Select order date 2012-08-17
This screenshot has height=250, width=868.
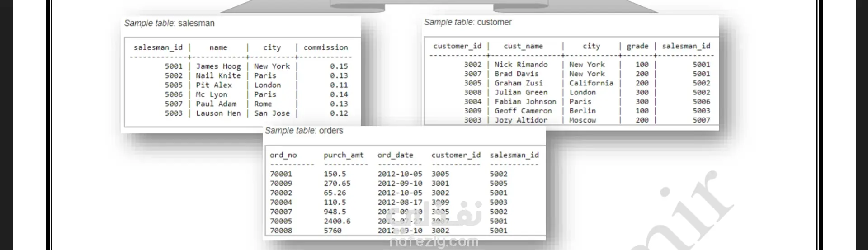point(400,203)
